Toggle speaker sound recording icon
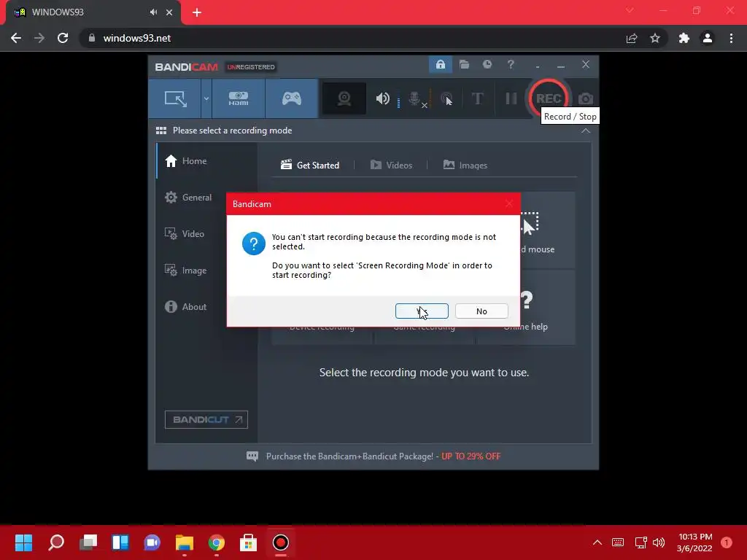 (382, 98)
